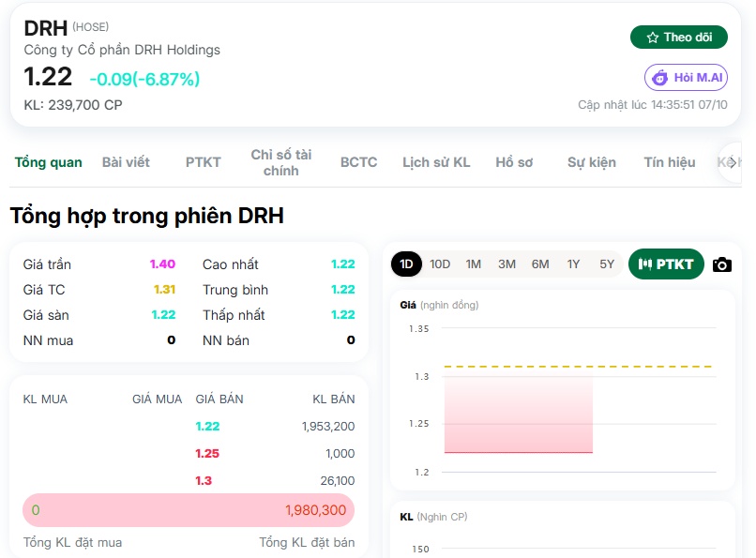Show the 1Y chart range
The image size is (756, 558).
573,264
